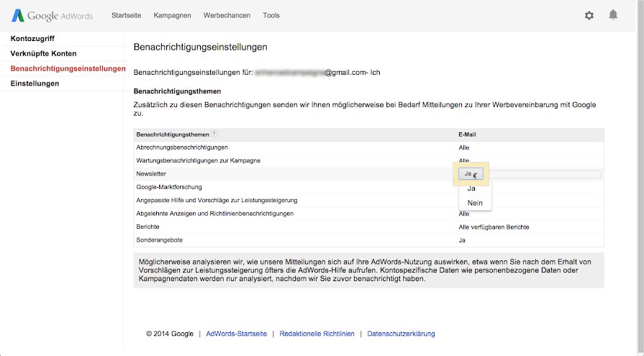Click the Google AdWords logo
Viewport: 644px width, 356px height.
coord(52,16)
